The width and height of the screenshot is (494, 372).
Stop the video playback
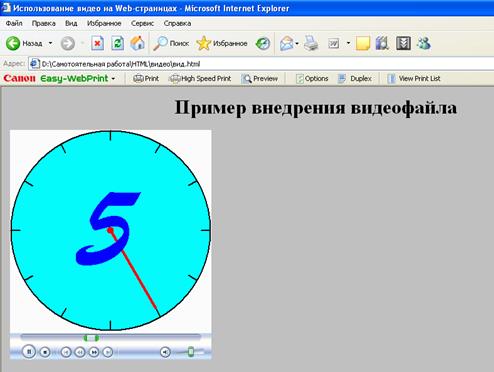45,352
